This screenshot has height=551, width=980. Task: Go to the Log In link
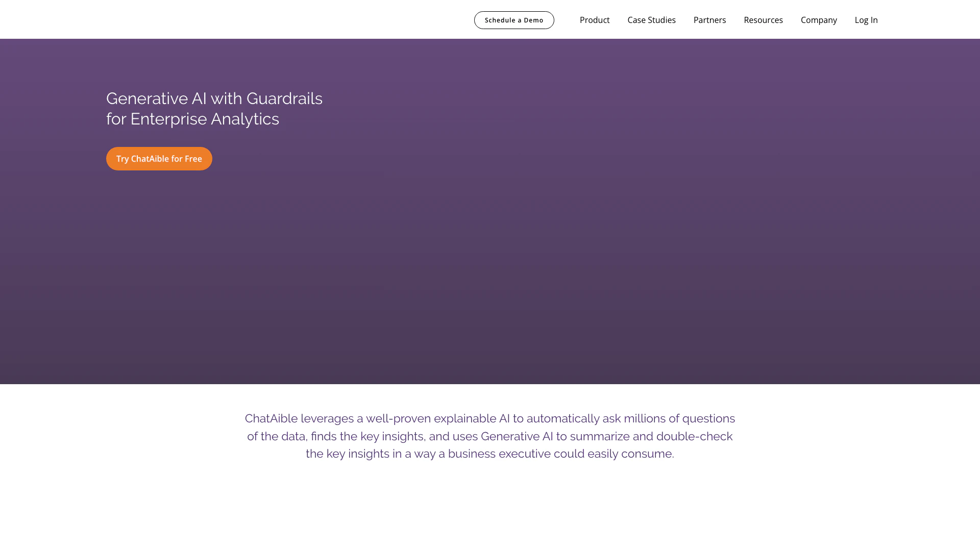tap(866, 20)
